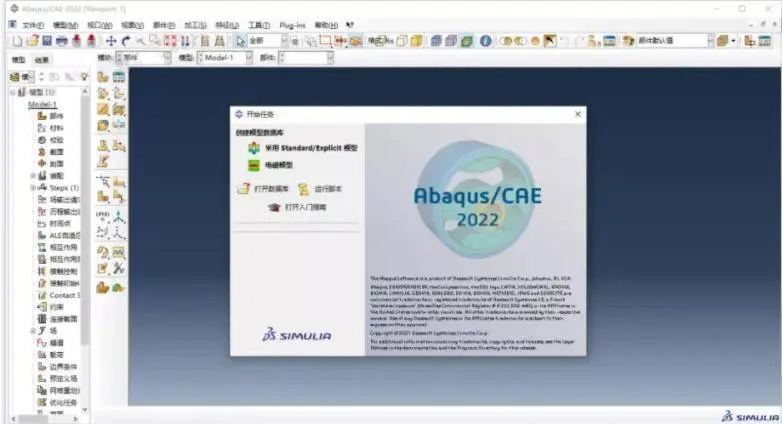Screen dimensions: 782x424
Task: Click the blue info query icon
Action: (485, 41)
